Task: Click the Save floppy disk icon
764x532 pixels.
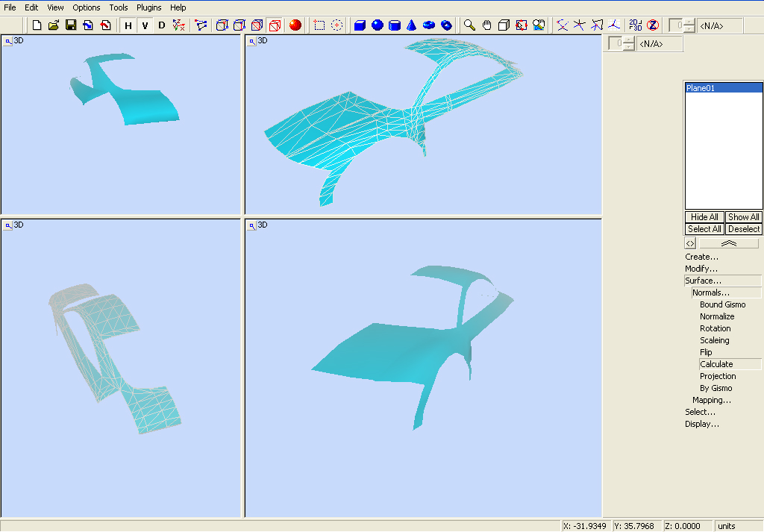Action: click(x=71, y=25)
